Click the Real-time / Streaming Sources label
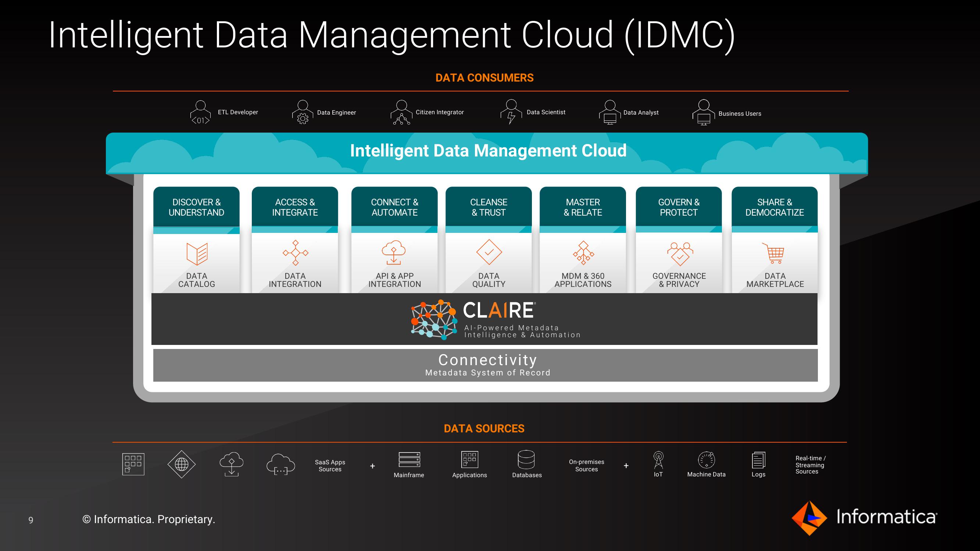The width and height of the screenshot is (980, 551). [810, 465]
